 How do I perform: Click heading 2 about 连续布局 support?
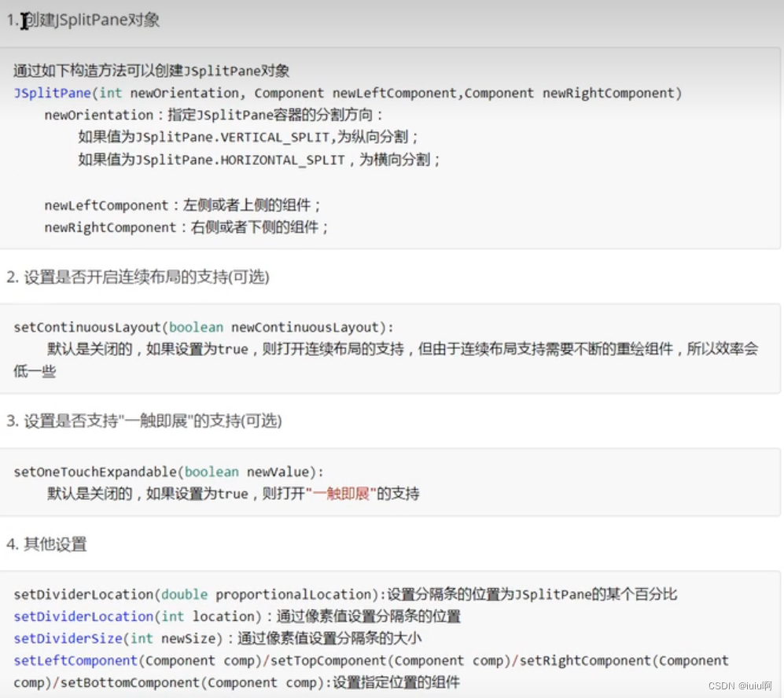[x=138, y=277]
